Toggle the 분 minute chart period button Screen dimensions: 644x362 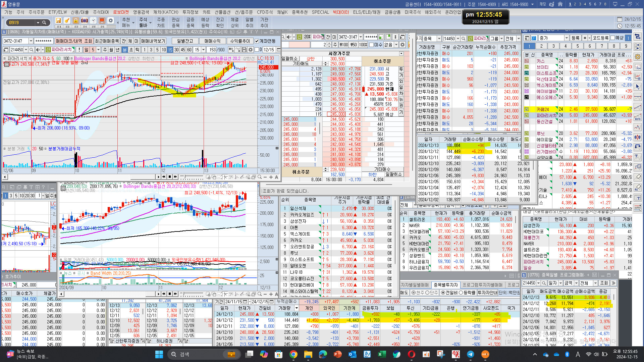tap(124, 50)
